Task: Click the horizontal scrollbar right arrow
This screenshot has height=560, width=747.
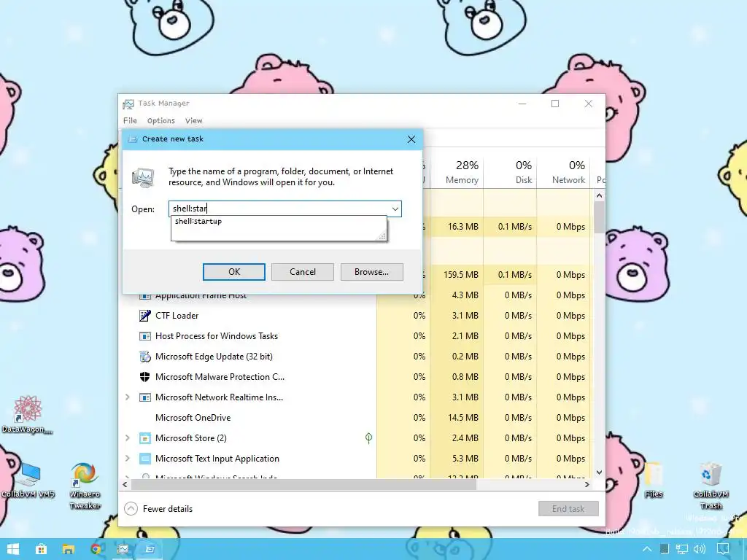Action: pos(587,484)
